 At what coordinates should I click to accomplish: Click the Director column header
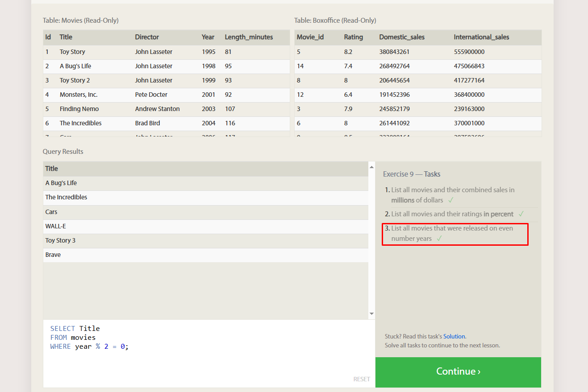pos(147,37)
